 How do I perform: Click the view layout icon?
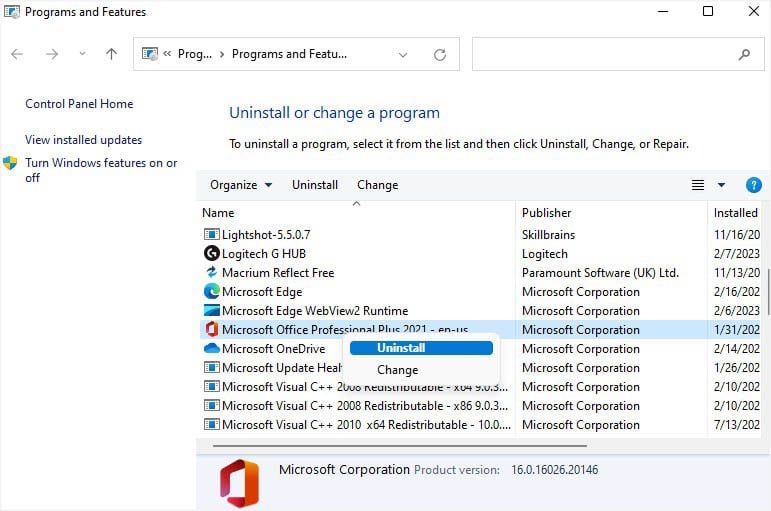[698, 185]
